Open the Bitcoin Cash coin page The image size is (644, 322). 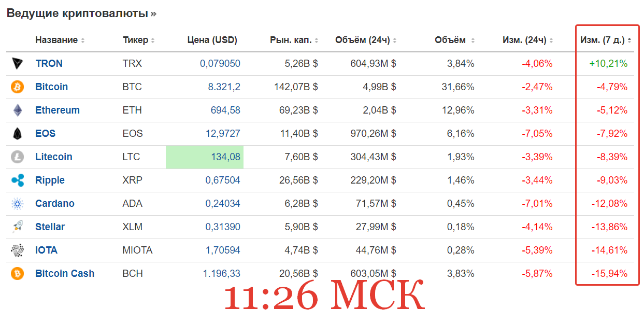coord(65,274)
